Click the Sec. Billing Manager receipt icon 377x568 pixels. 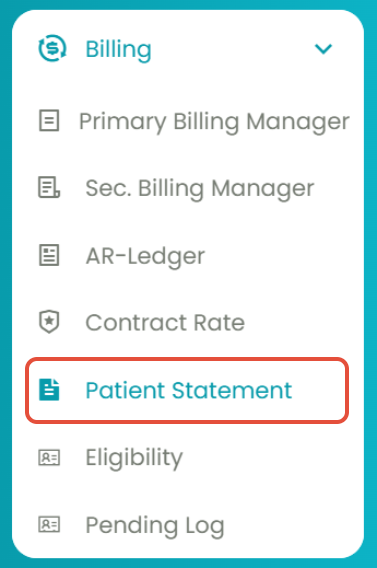[49, 187]
